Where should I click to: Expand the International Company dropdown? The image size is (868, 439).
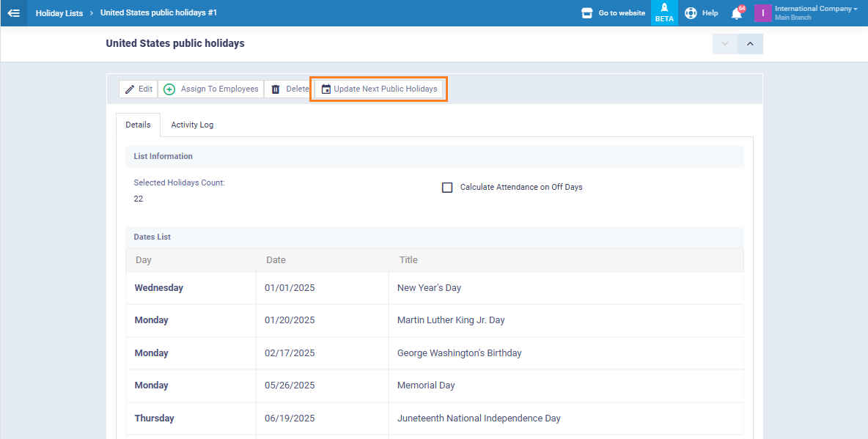point(817,9)
